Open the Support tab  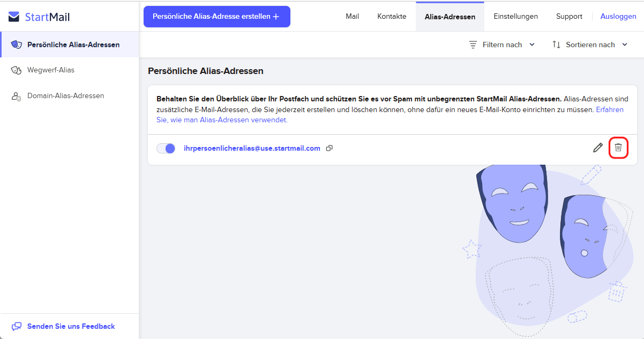pyautogui.click(x=569, y=17)
